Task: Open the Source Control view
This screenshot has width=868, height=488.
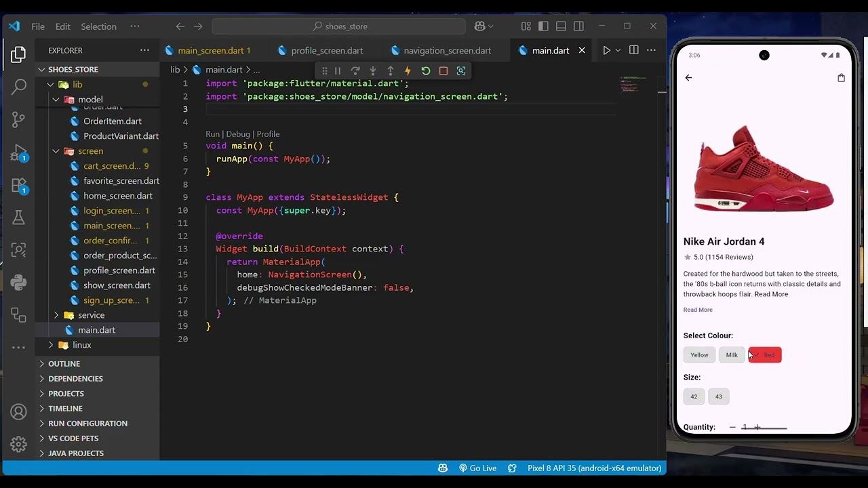Action: click(18, 119)
